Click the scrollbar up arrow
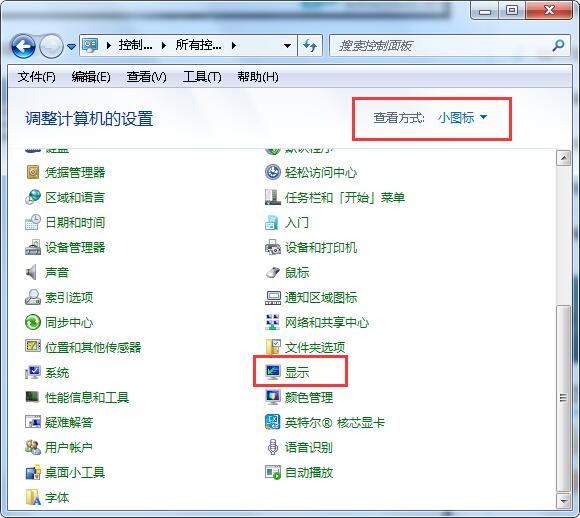The image size is (580, 518). (563, 158)
